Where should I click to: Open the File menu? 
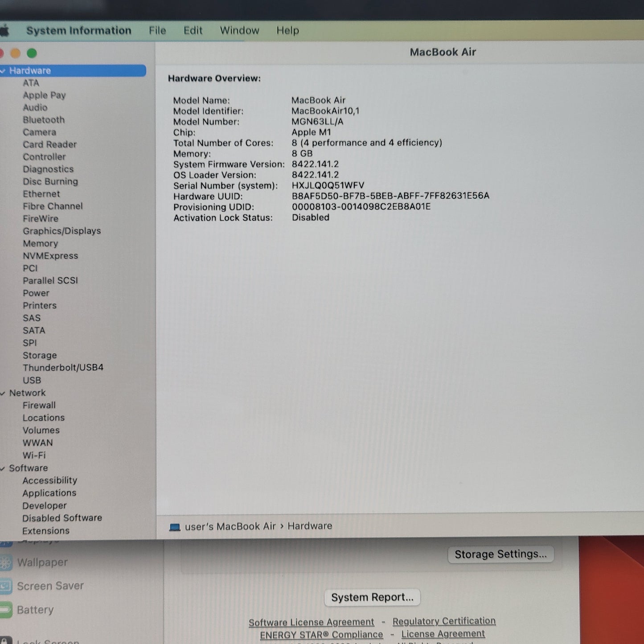click(x=157, y=31)
